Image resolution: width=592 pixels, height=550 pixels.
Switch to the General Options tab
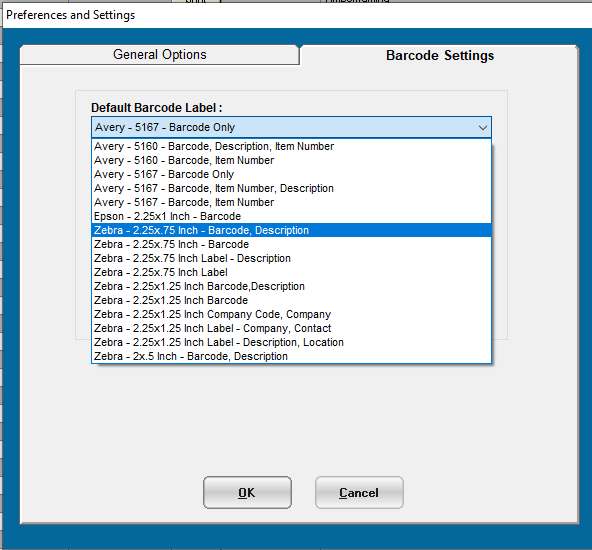pyautogui.click(x=160, y=55)
